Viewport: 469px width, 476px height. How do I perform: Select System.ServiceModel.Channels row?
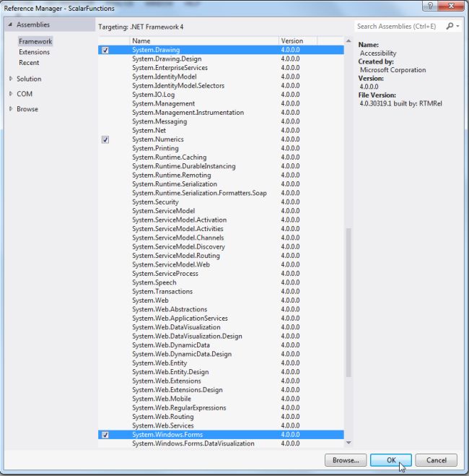[221, 238]
